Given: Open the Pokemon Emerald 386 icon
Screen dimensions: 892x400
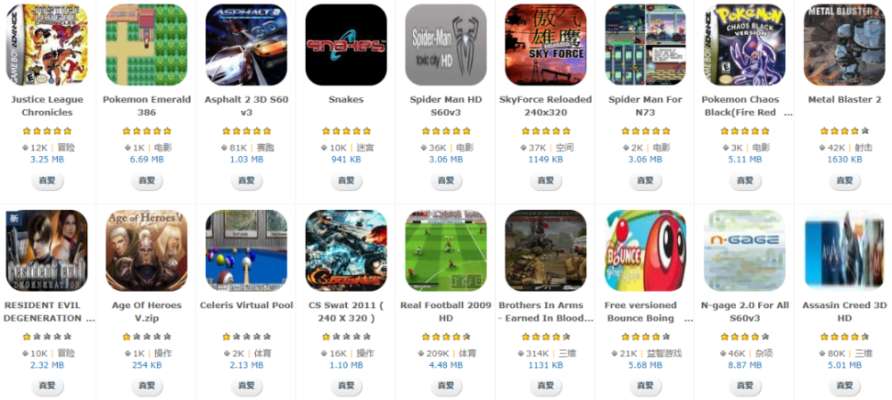Looking at the screenshot, I should [147, 45].
